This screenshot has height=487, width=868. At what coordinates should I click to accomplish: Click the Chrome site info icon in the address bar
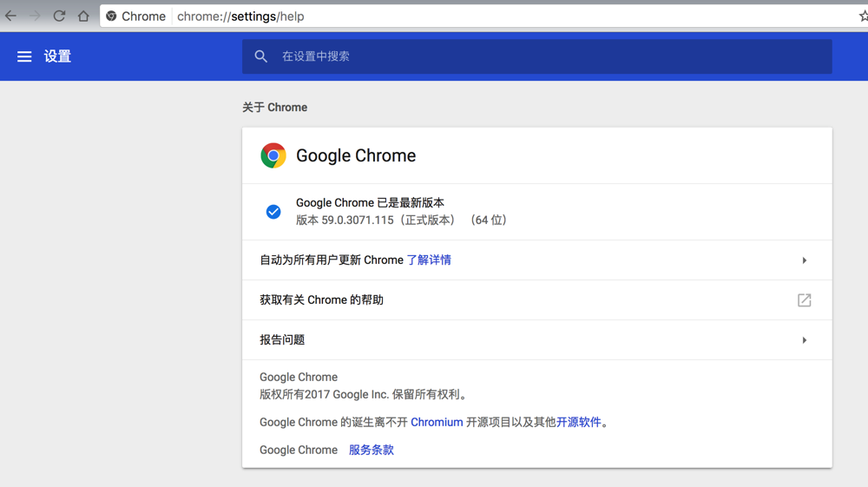click(x=111, y=16)
